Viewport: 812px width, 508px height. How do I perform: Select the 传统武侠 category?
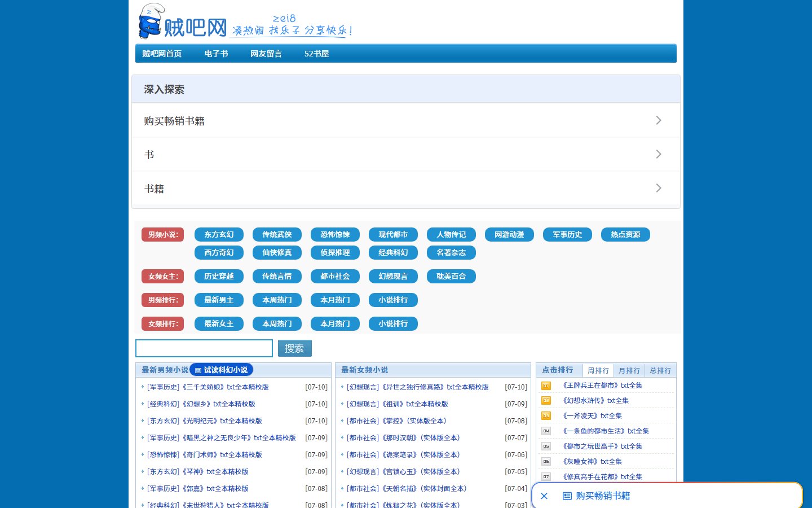[x=277, y=235]
